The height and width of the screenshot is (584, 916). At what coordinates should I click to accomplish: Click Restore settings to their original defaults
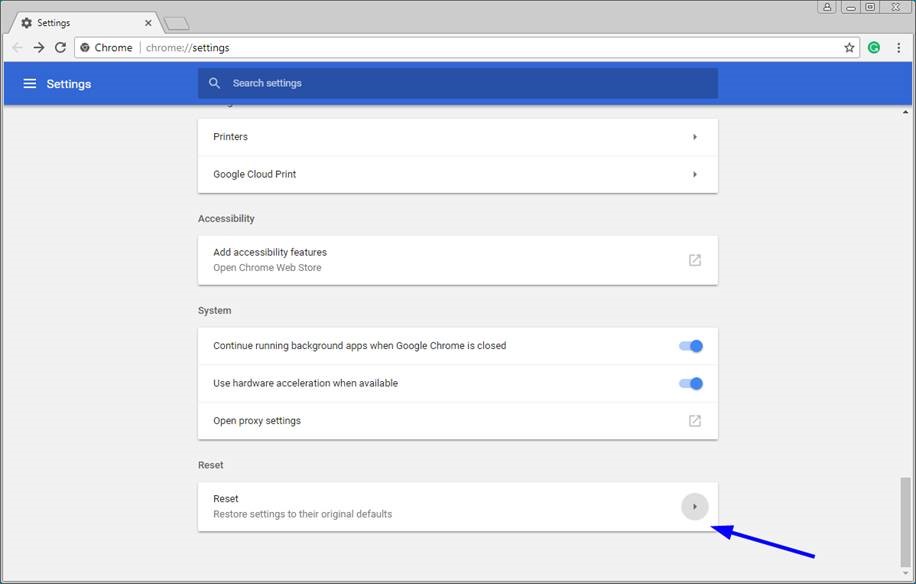pos(302,514)
